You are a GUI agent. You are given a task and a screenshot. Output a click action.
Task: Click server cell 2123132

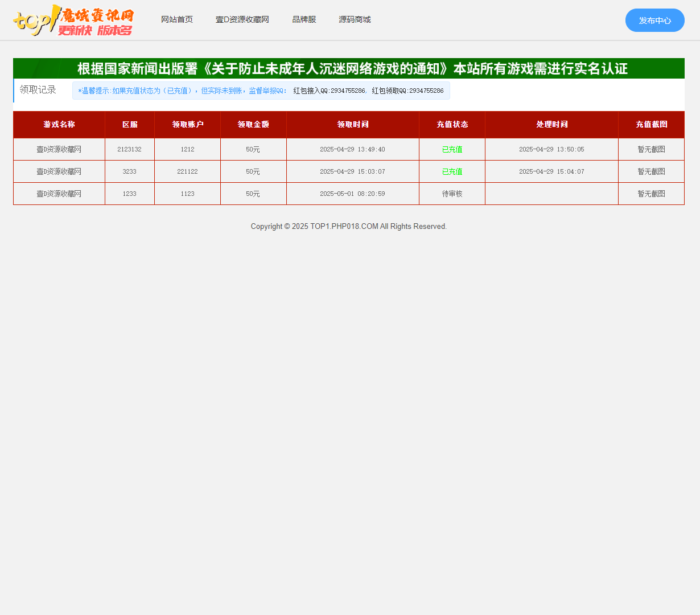(x=130, y=149)
